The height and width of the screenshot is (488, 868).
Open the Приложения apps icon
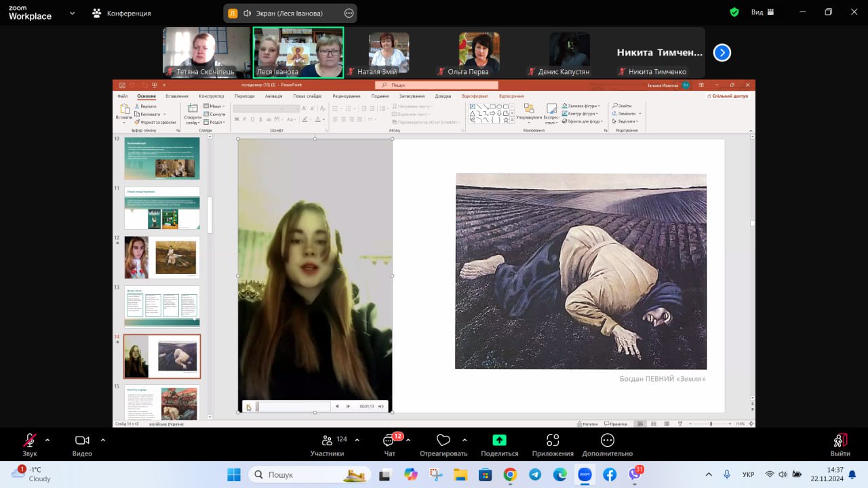point(553,445)
